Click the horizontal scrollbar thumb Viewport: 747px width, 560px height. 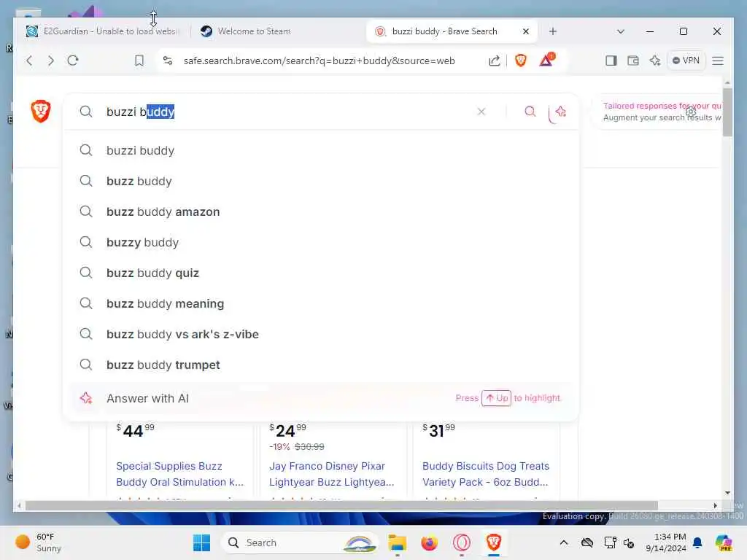(x=341, y=506)
